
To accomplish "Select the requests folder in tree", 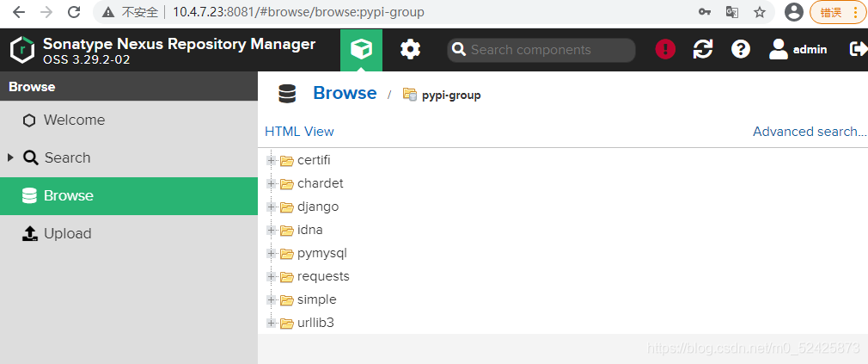I will [323, 276].
